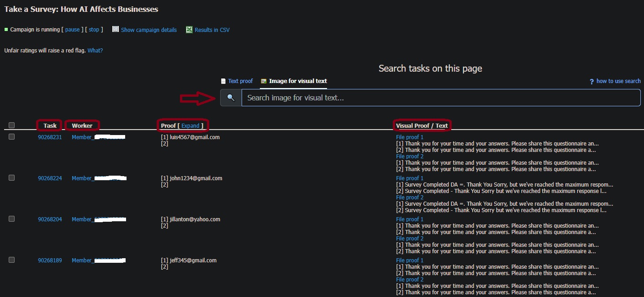
Task: Expand the Proof column
Action: pyautogui.click(x=190, y=125)
